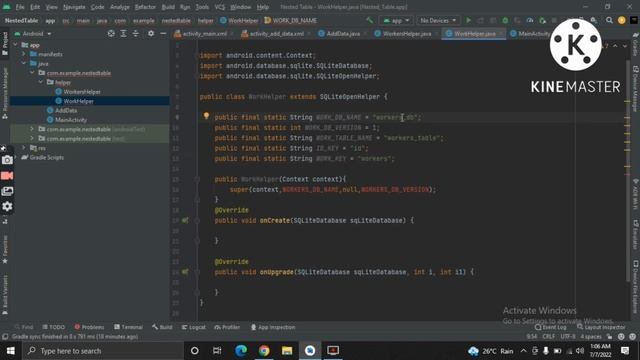Click the orange user avatar icon in toolbar

click(621, 20)
